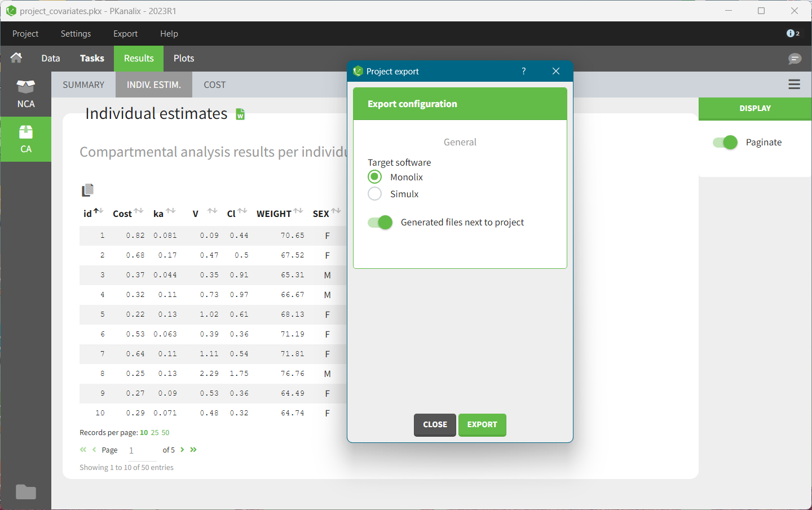Click the copy table icon above the table
812x510 pixels.
[x=87, y=190]
